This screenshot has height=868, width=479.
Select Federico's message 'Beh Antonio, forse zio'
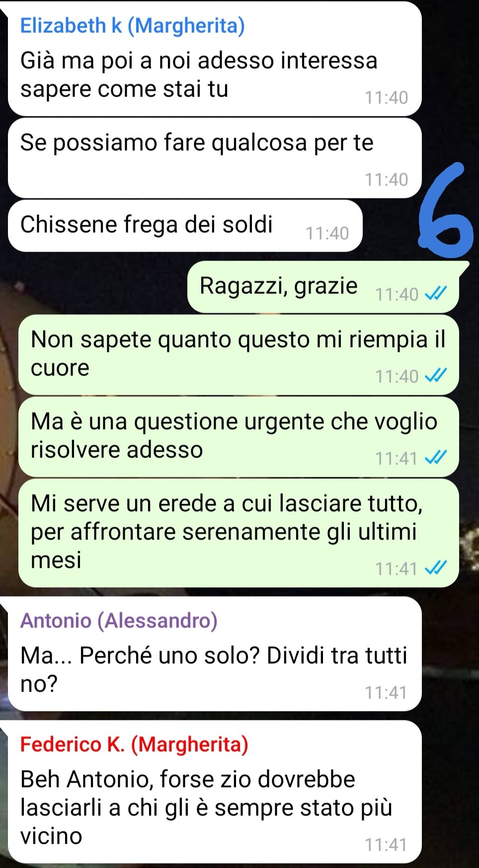pyautogui.click(x=215, y=791)
